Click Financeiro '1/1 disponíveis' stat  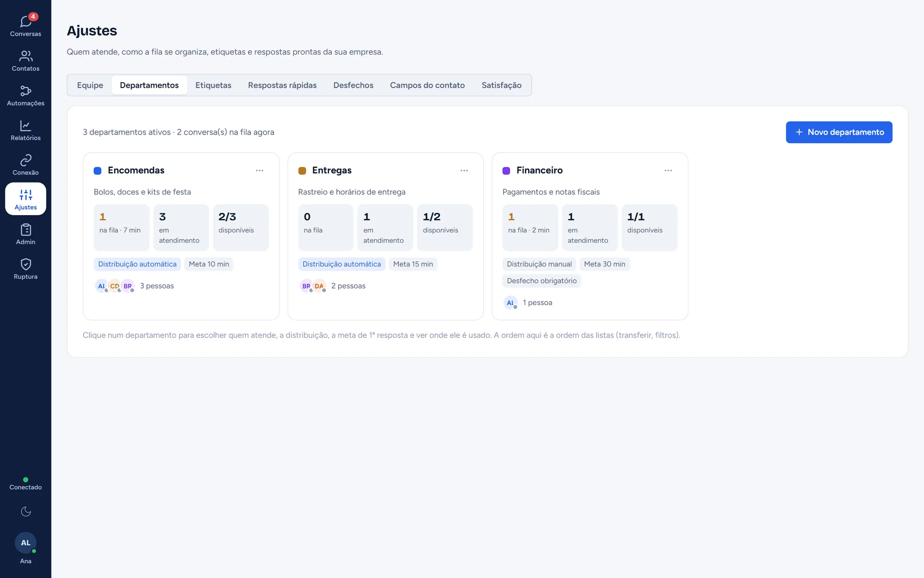point(649,228)
